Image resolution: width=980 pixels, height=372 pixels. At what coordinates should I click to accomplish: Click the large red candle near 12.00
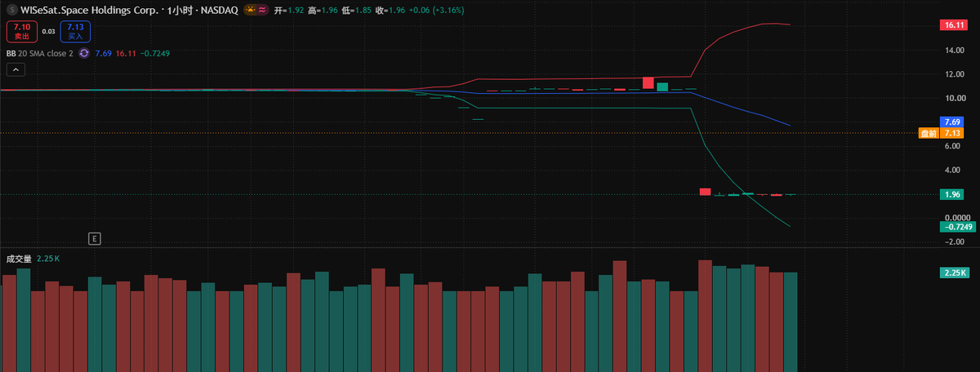tap(648, 83)
